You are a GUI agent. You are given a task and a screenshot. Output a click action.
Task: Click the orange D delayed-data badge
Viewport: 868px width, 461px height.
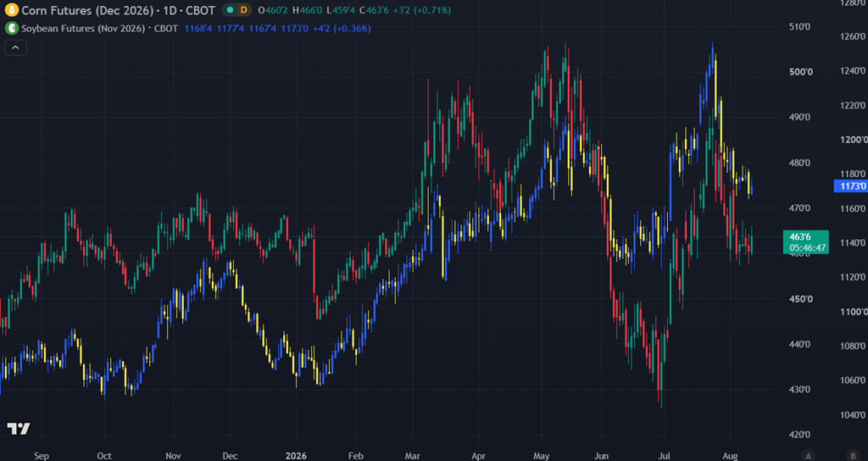coord(243,10)
